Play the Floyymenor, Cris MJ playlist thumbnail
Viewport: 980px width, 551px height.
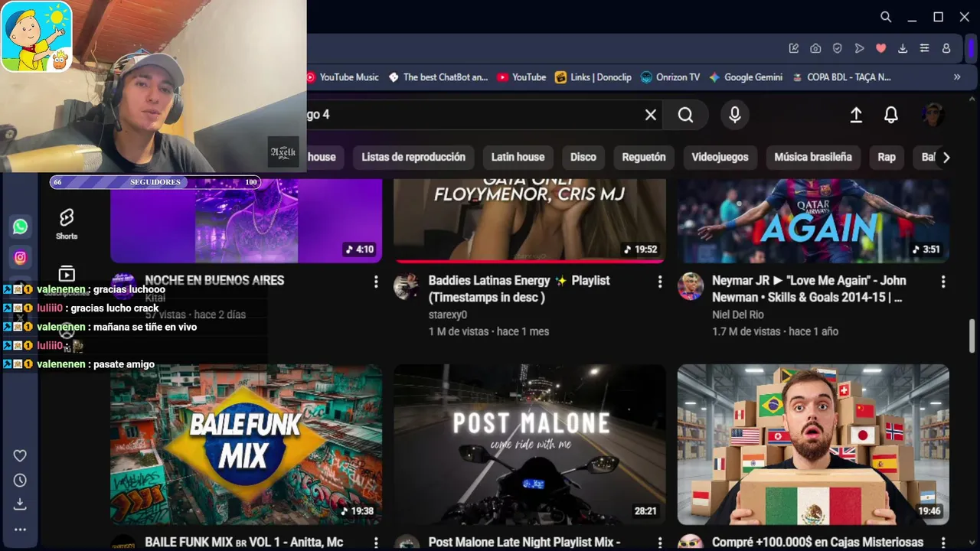pos(530,221)
